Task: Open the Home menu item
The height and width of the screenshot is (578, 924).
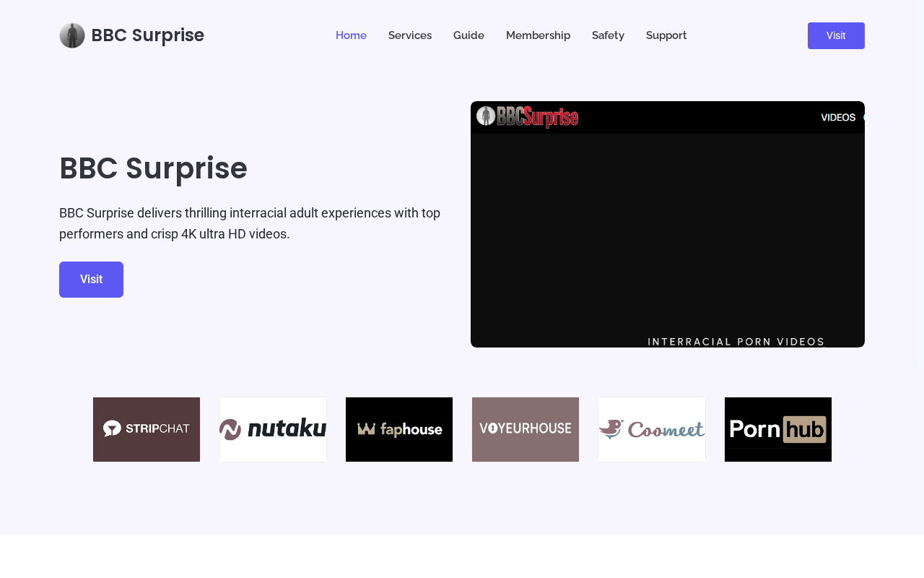Action: coord(351,35)
